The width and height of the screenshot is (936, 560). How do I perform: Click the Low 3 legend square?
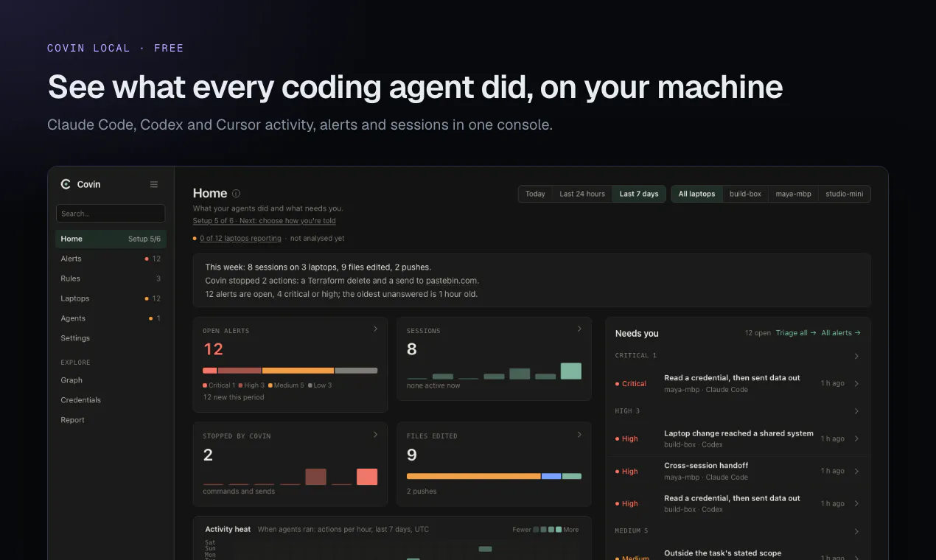pos(311,385)
